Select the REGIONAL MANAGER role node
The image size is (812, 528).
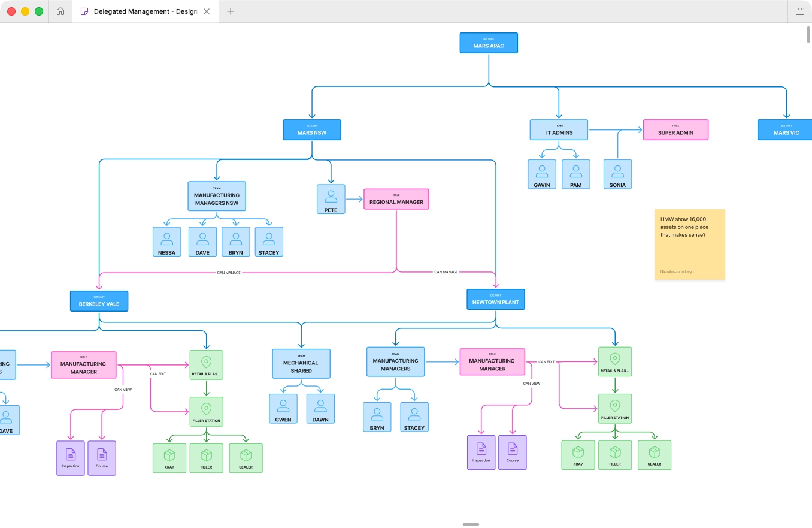coord(396,199)
